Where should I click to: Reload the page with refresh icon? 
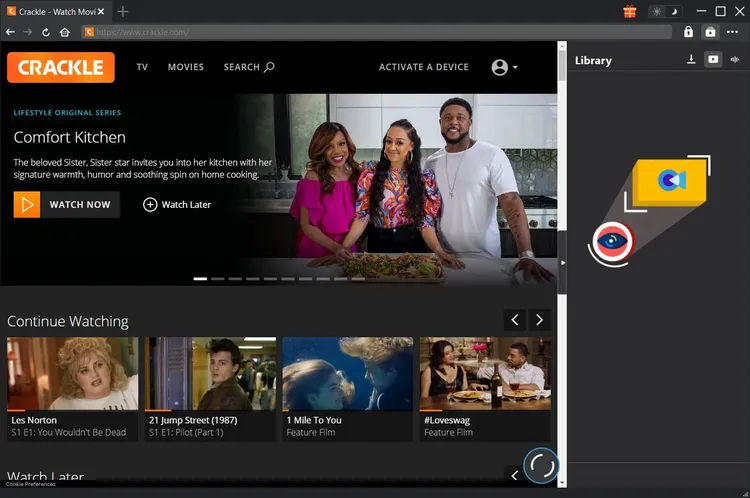46,32
